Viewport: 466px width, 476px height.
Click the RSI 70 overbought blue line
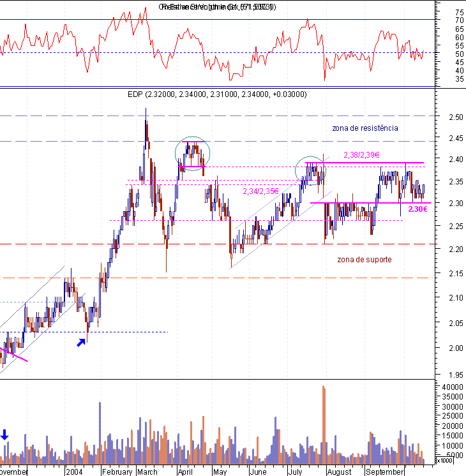[x=217, y=19]
